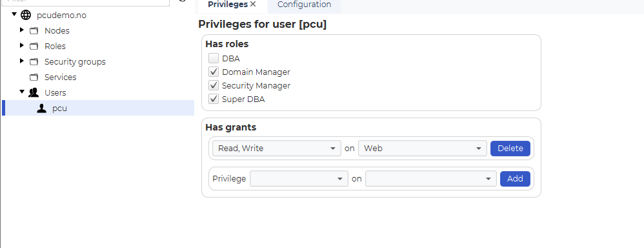
Task: Click the globe icon beside pcudemo.no
Action: point(26,15)
